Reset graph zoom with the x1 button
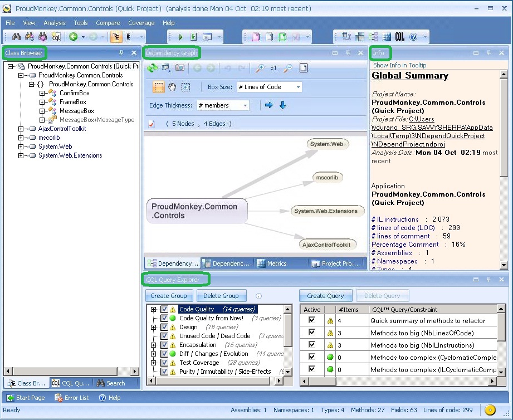513x420 pixels. [273, 68]
